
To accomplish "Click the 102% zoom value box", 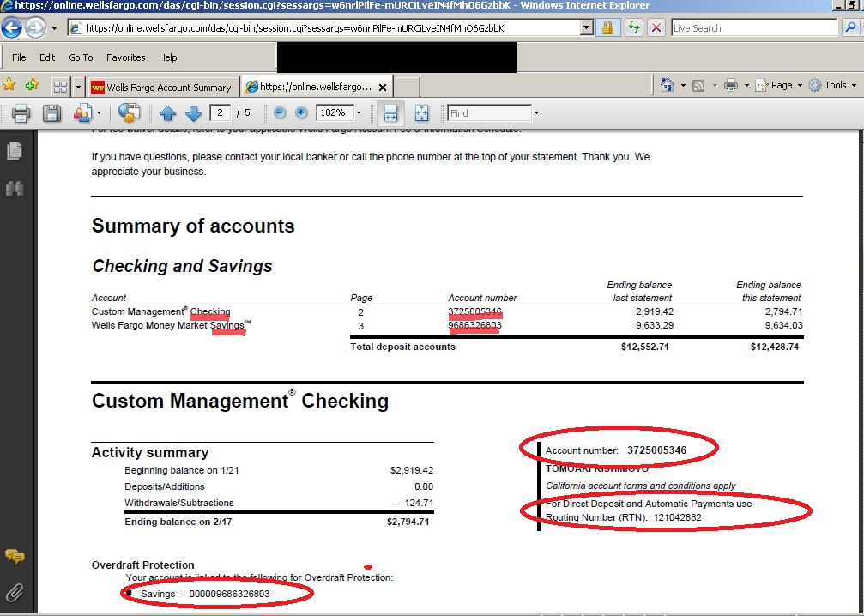I will coord(335,113).
